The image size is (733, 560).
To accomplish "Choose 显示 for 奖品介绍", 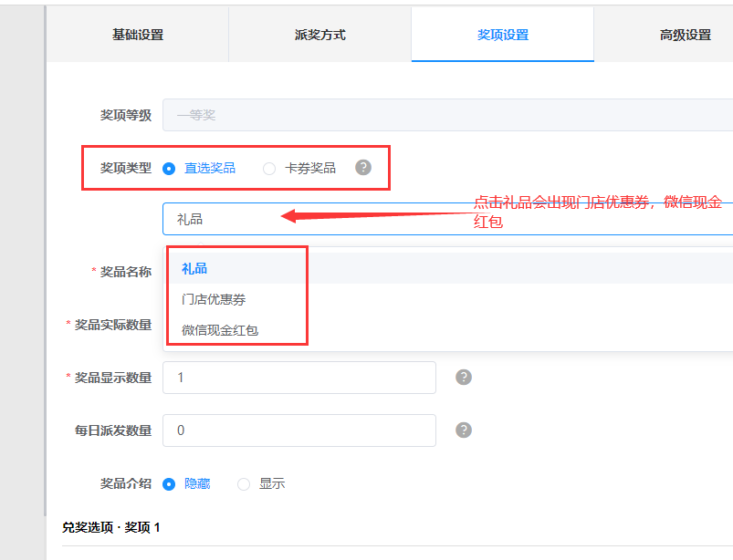I will (244, 484).
